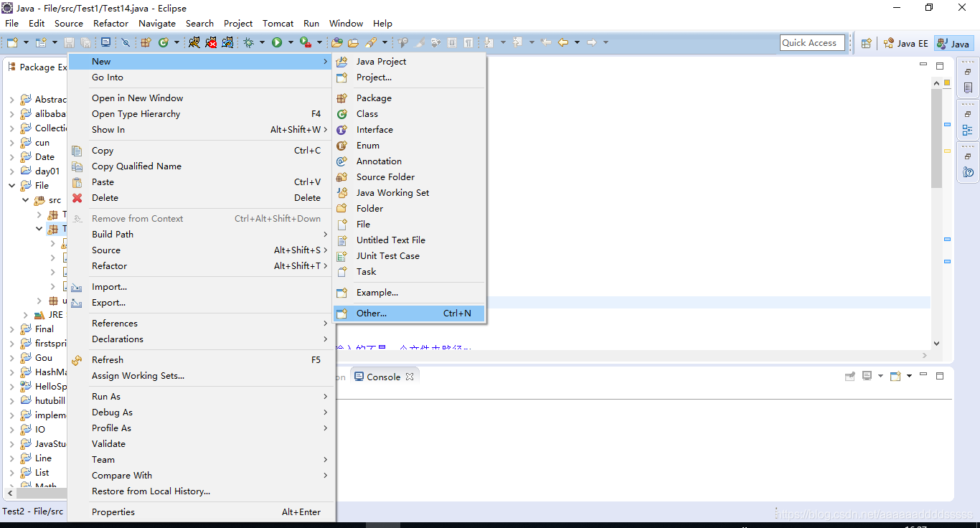
Task: Open Run As submenu
Action: coord(200,397)
